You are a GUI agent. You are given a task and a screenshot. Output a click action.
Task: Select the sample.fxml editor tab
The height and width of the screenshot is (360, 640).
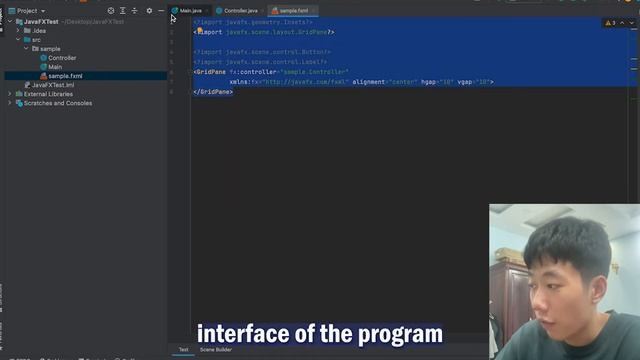[293, 11]
